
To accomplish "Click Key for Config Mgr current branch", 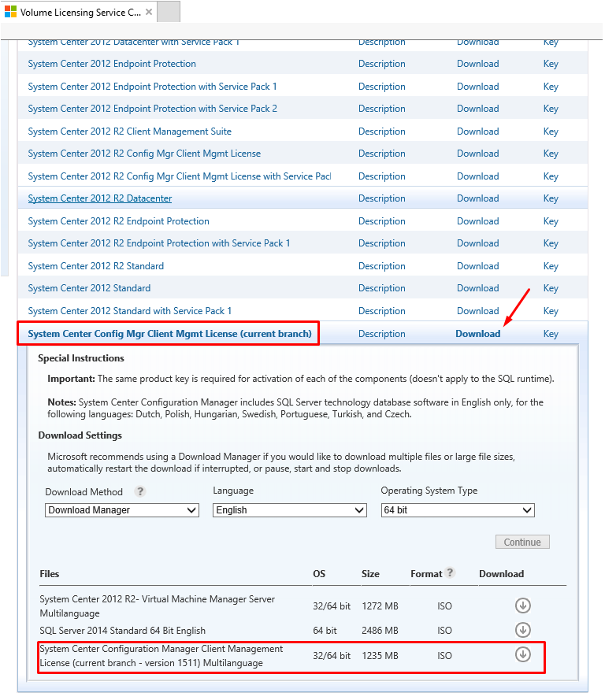I will pyautogui.click(x=551, y=334).
